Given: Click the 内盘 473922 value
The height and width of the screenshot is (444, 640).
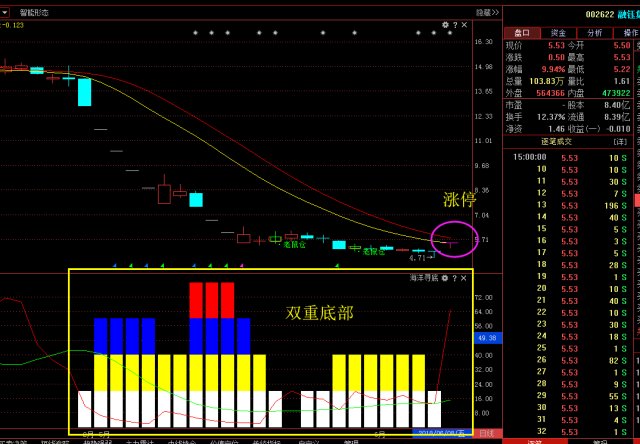Looking at the screenshot, I should click(x=616, y=93).
